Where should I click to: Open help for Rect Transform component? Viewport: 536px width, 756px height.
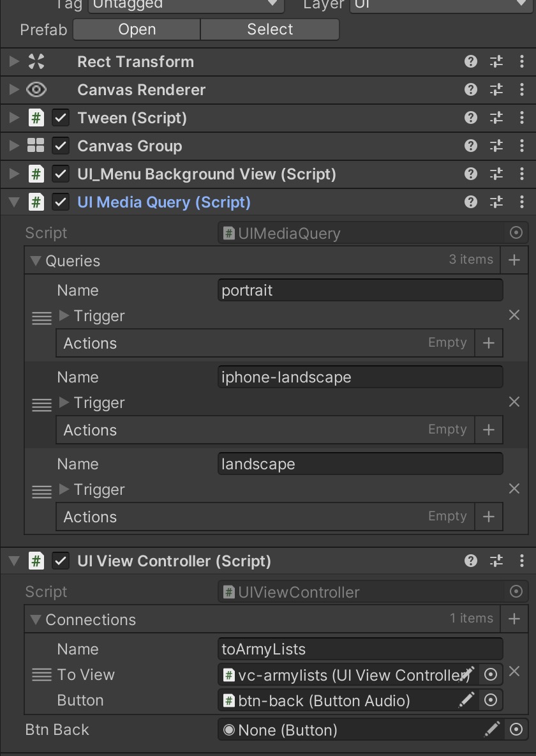pos(471,62)
